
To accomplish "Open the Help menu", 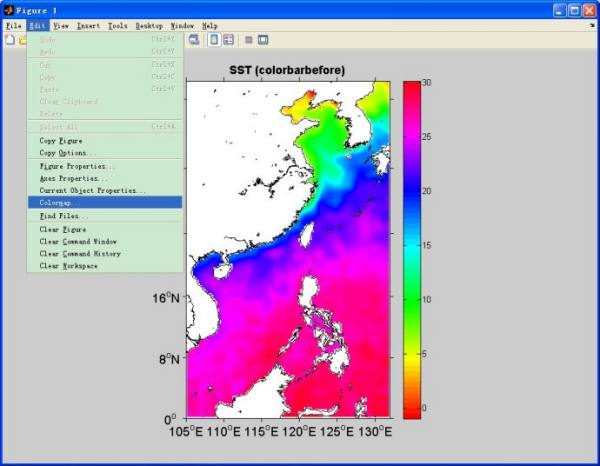I will (209, 25).
